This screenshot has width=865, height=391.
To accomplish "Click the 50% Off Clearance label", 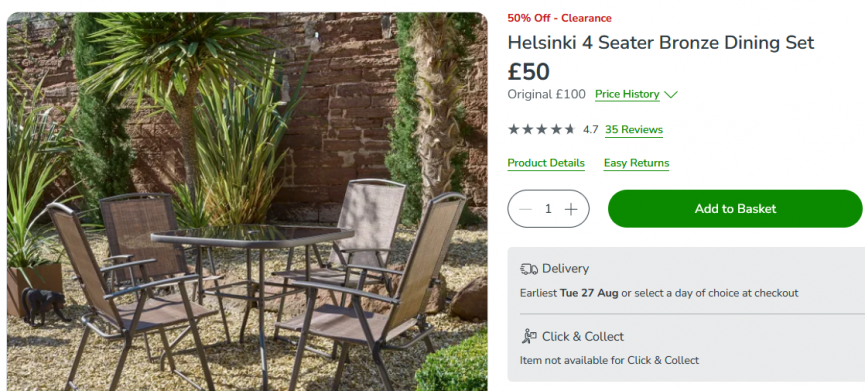I will pyautogui.click(x=559, y=18).
